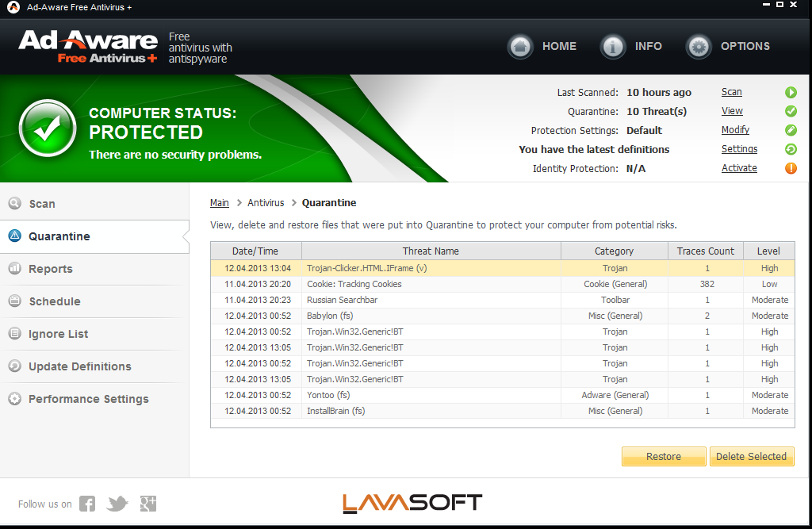Click the Antivirus breadcrumb
Viewport: 812px width, 529px height.
point(266,202)
